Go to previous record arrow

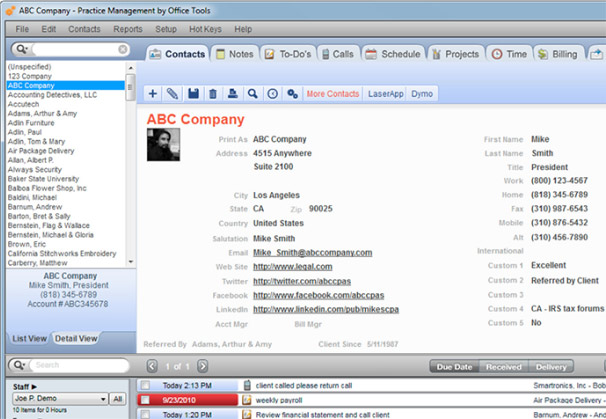point(152,366)
